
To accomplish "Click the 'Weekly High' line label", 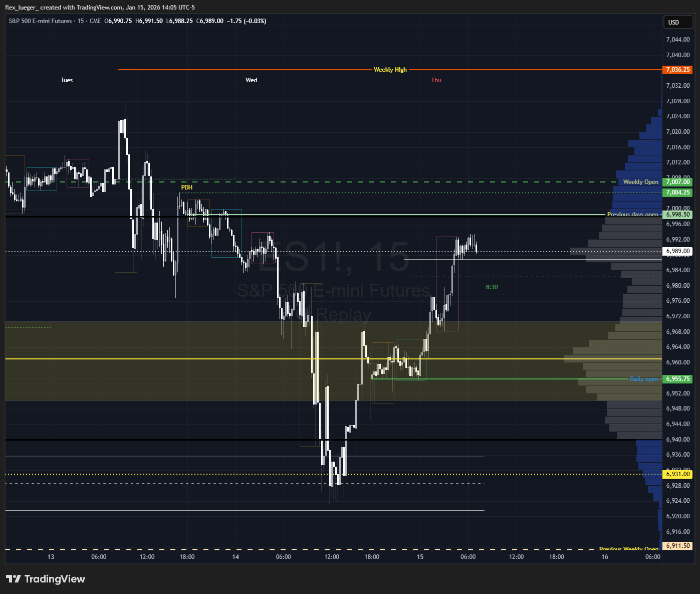I will point(390,70).
